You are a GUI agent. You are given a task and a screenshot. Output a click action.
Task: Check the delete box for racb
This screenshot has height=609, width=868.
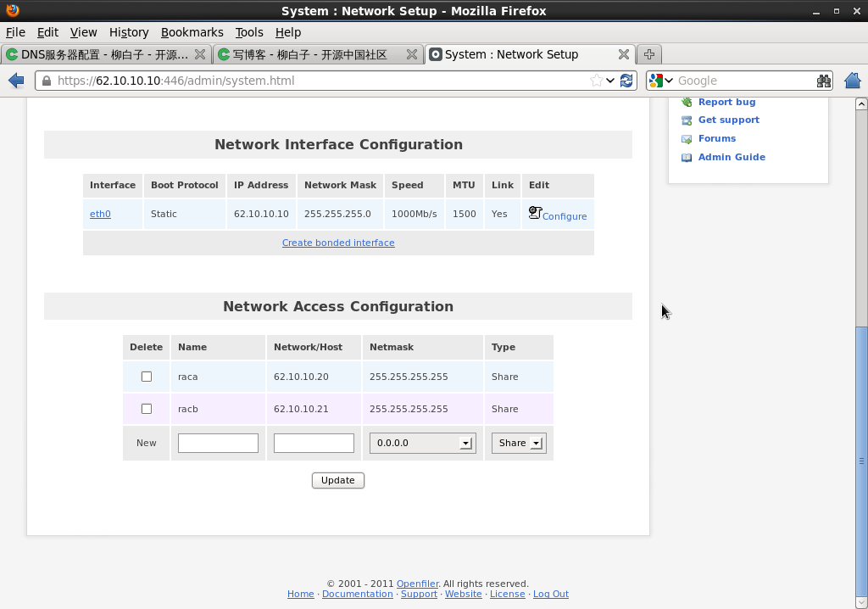[x=147, y=409]
